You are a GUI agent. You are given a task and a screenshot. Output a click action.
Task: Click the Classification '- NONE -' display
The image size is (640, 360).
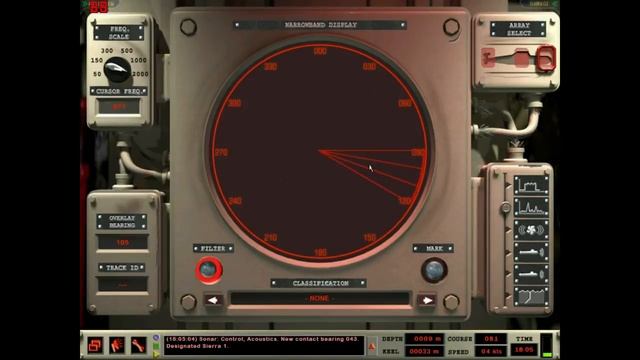coord(320,298)
